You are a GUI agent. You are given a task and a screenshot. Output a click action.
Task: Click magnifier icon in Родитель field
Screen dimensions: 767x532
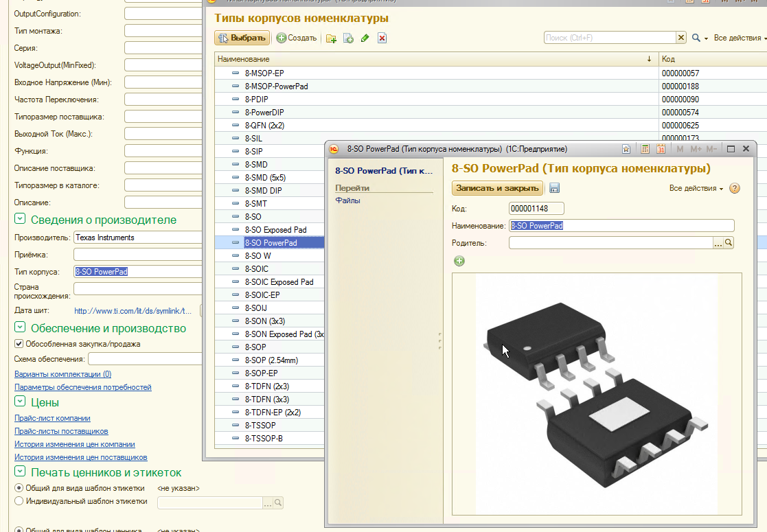point(729,243)
